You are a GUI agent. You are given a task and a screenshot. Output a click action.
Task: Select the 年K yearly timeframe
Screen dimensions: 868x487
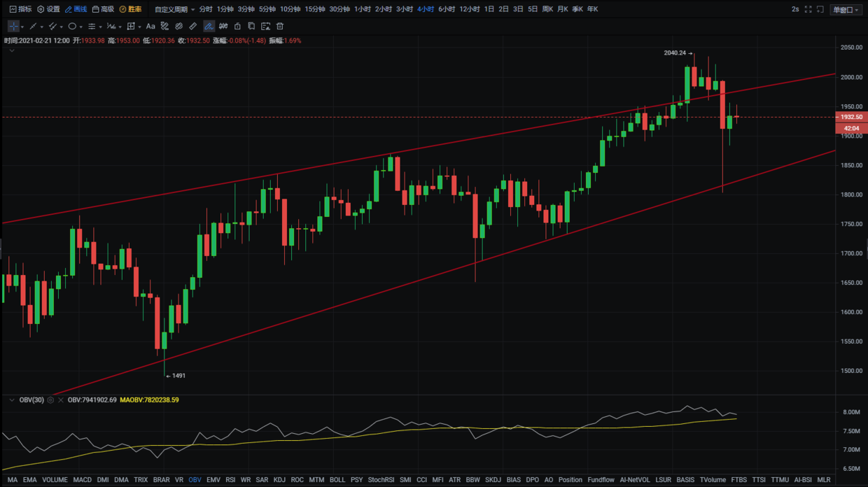click(x=593, y=9)
